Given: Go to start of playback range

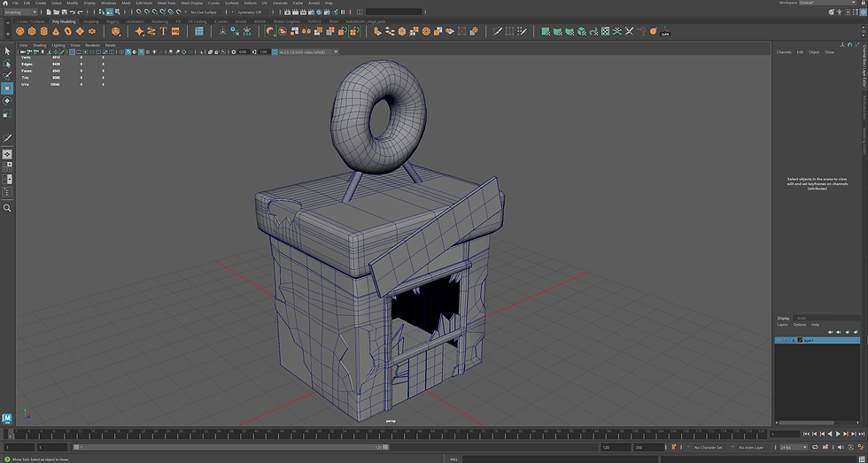Looking at the screenshot, I should point(806,434).
